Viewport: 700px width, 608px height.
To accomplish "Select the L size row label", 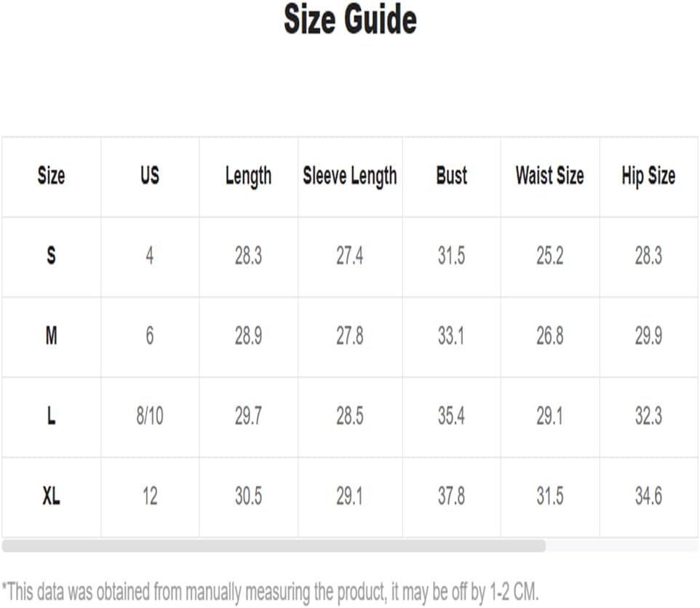I will tap(52, 416).
